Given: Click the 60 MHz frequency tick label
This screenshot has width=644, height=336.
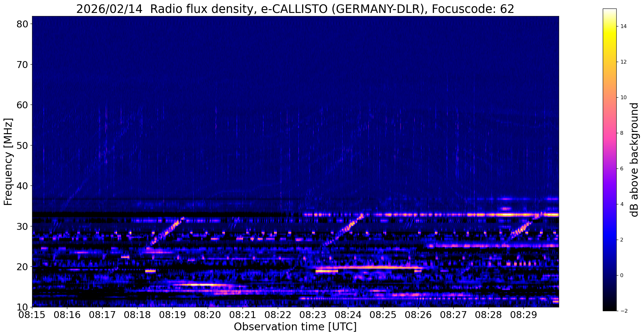Looking at the screenshot, I should pyautogui.click(x=22, y=105).
